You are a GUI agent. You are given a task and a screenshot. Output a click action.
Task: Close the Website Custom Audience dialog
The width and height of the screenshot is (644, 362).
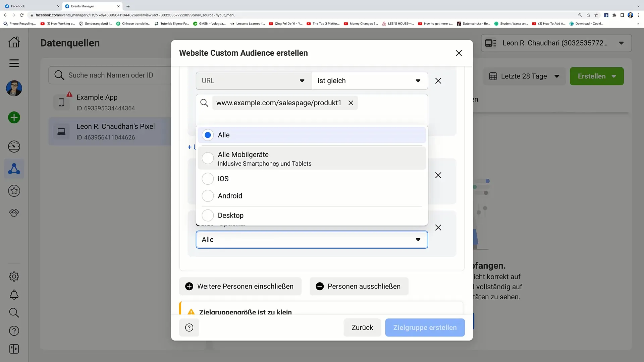(459, 53)
